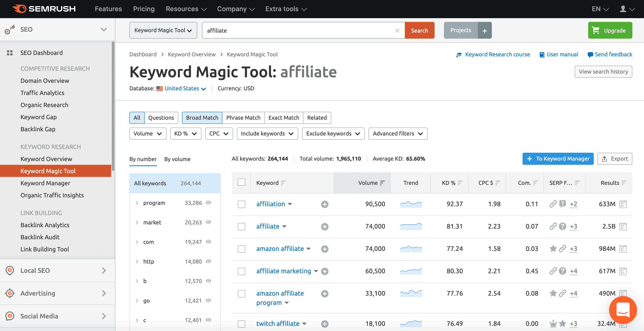Image resolution: width=644 pixels, height=331 pixels.
Task: Toggle the eye icon for program group
Action: (208, 203)
